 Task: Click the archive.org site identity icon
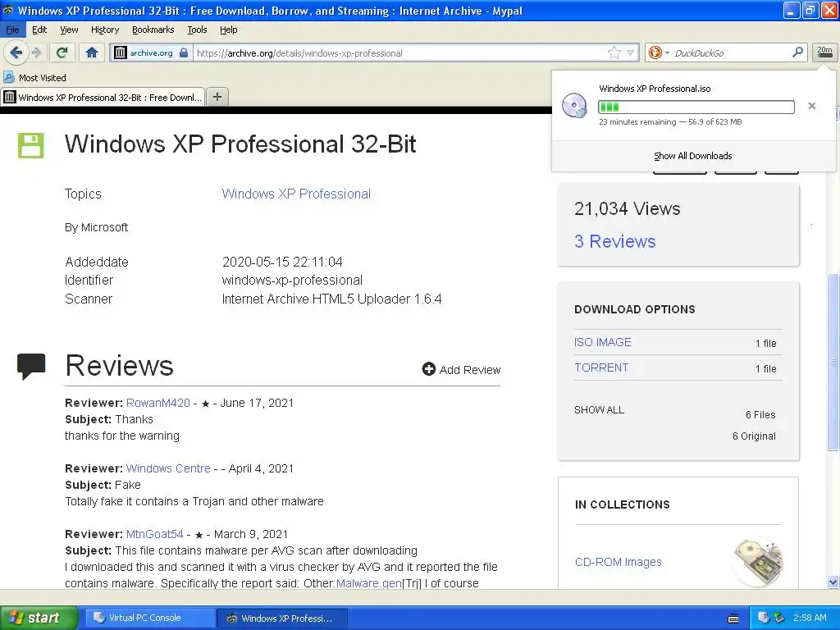(121, 52)
